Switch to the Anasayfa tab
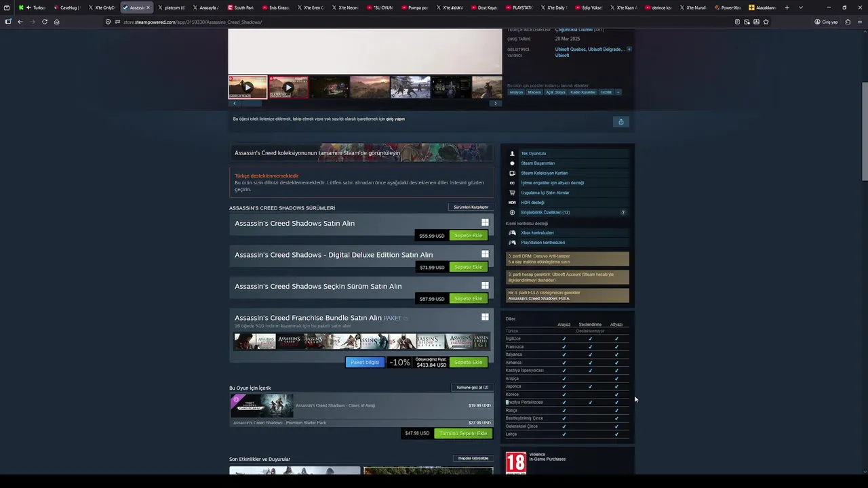868x488 pixels. click(208, 7)
